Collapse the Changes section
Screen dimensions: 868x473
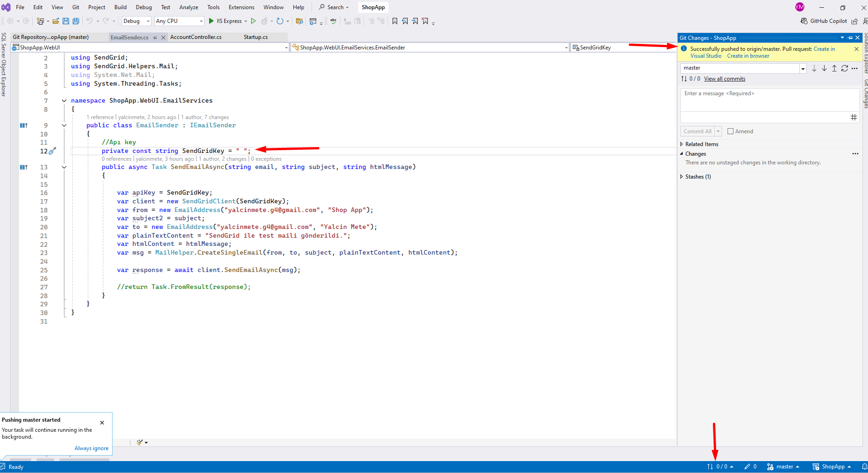[x=682, y=154]
